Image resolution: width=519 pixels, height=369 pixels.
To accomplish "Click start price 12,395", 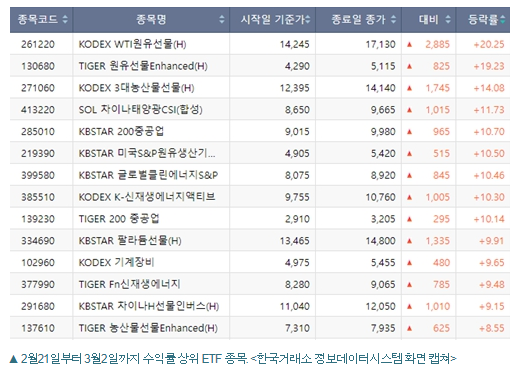I will 295,88.
